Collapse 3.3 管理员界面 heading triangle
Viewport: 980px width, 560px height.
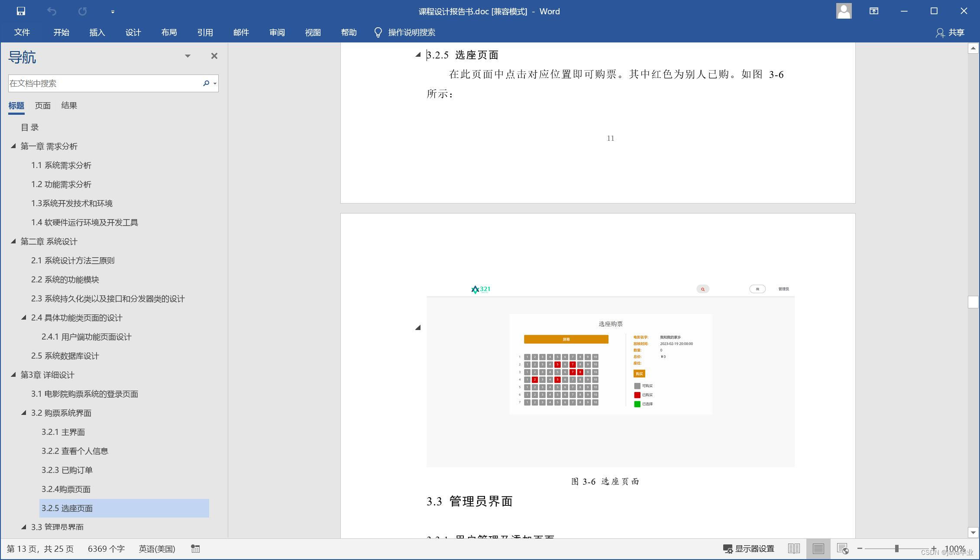24,527
